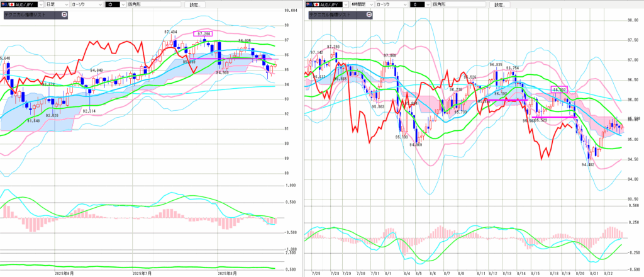Click the 97.484 high label on daily chart

click(x=170, y=32)
